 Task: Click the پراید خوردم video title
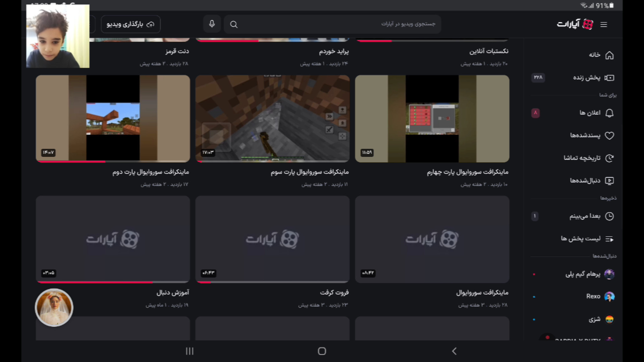pyautogui.click(x=334, y=51)
